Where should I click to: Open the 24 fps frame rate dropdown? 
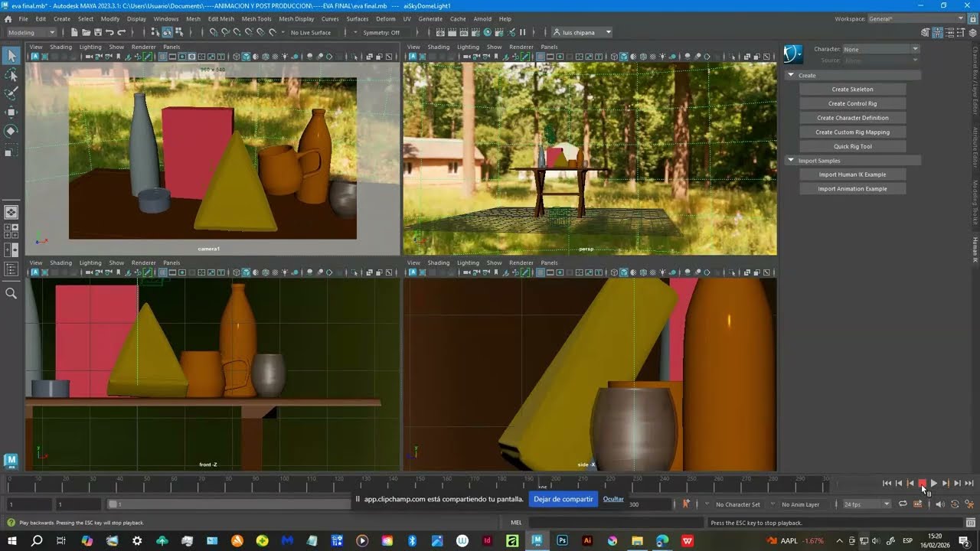tap(867, 504)
